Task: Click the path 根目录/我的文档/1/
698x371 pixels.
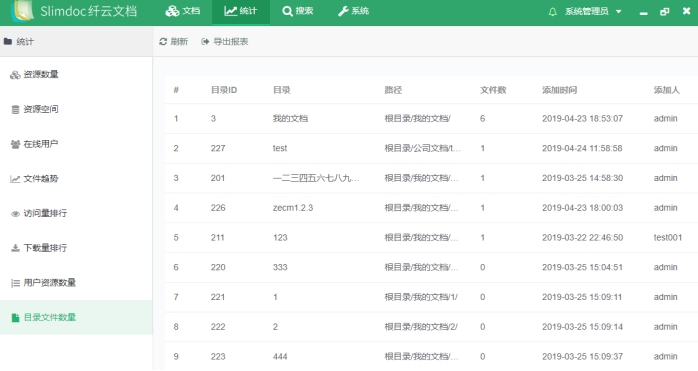Action: 421,297
